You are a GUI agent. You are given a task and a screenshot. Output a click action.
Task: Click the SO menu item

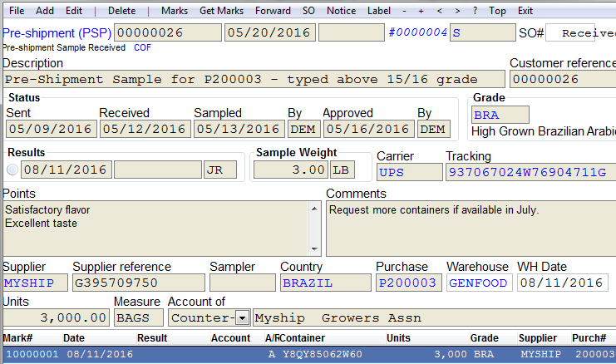click(308, 11)
